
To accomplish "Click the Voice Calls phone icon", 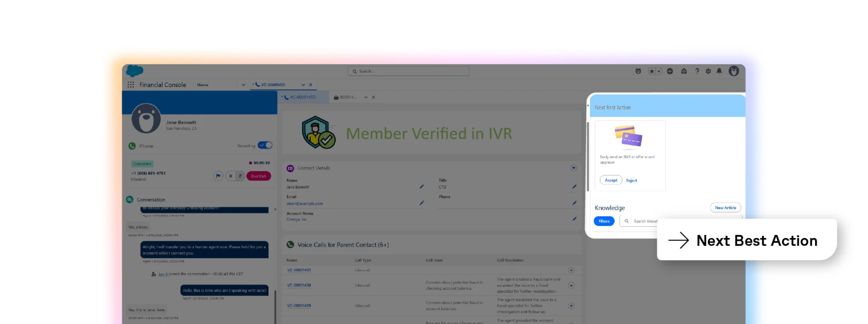I will pos(290,245).
